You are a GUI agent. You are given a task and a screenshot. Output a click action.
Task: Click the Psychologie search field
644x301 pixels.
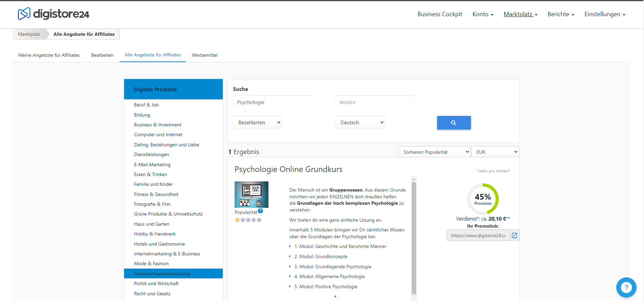coord(272,102)
